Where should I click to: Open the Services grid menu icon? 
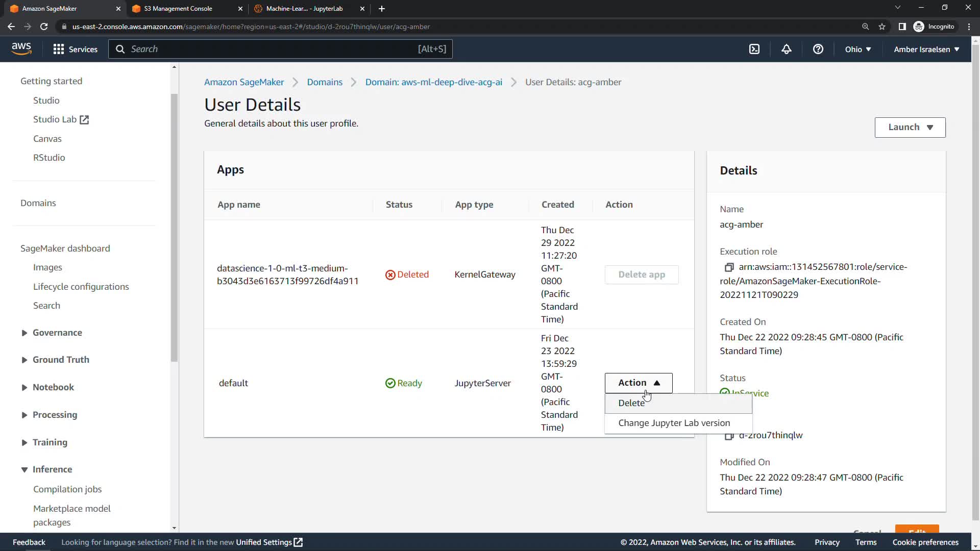tap(59, 49)
